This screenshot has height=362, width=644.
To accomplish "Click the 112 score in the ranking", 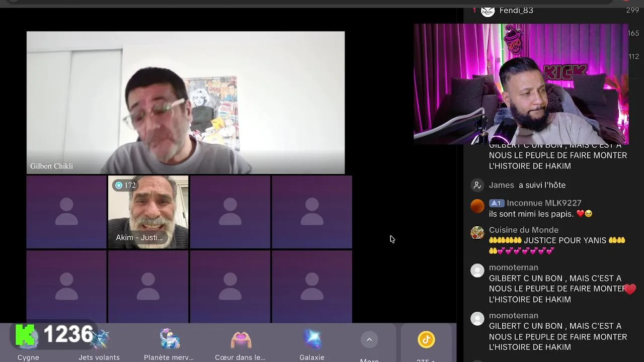I will [633, 56].
